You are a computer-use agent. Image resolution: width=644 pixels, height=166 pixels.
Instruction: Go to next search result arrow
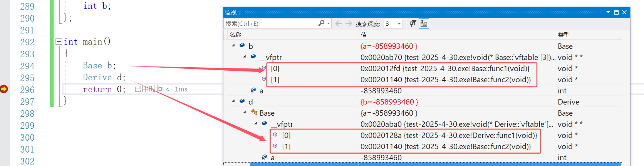349,23
